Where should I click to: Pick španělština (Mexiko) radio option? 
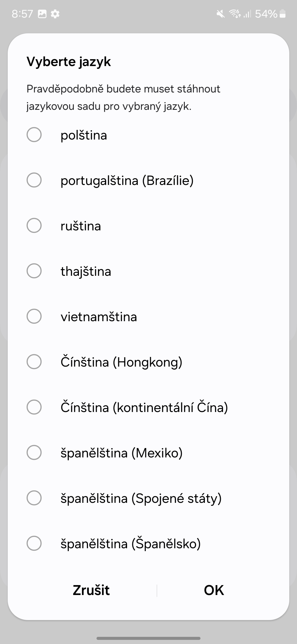tap(34, 452)
